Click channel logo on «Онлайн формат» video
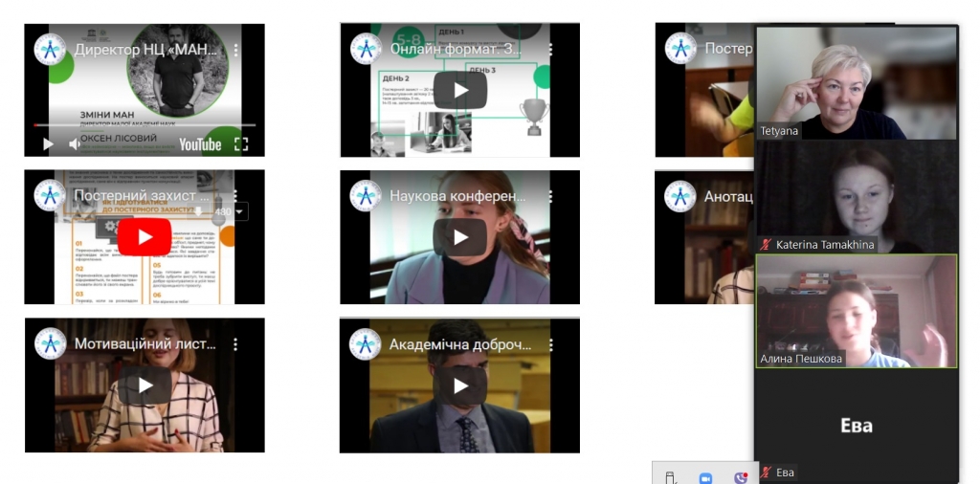 (366, 49)
